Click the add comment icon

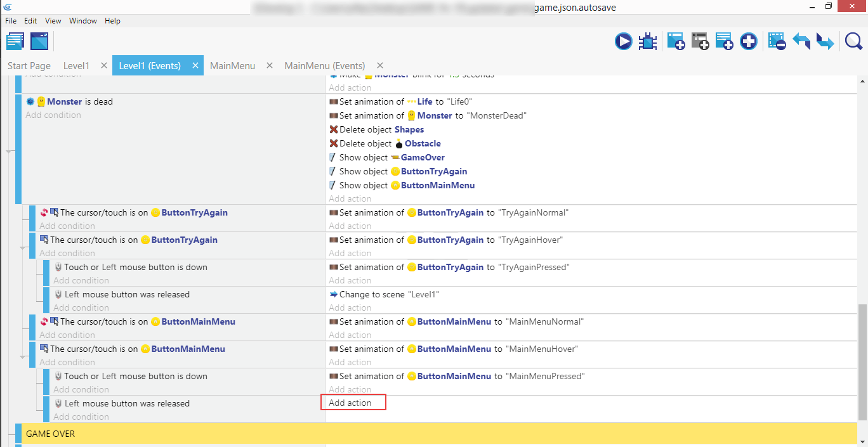pos(724,42)
